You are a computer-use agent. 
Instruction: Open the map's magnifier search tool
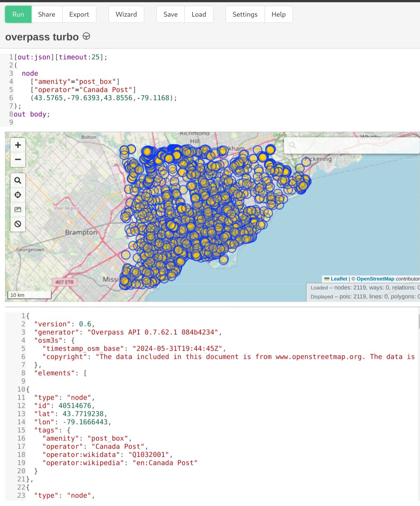(18, 180)
